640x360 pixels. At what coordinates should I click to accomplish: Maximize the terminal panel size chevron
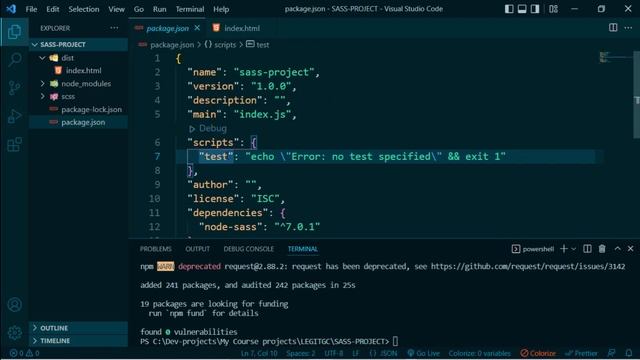(x=618, y=249)
